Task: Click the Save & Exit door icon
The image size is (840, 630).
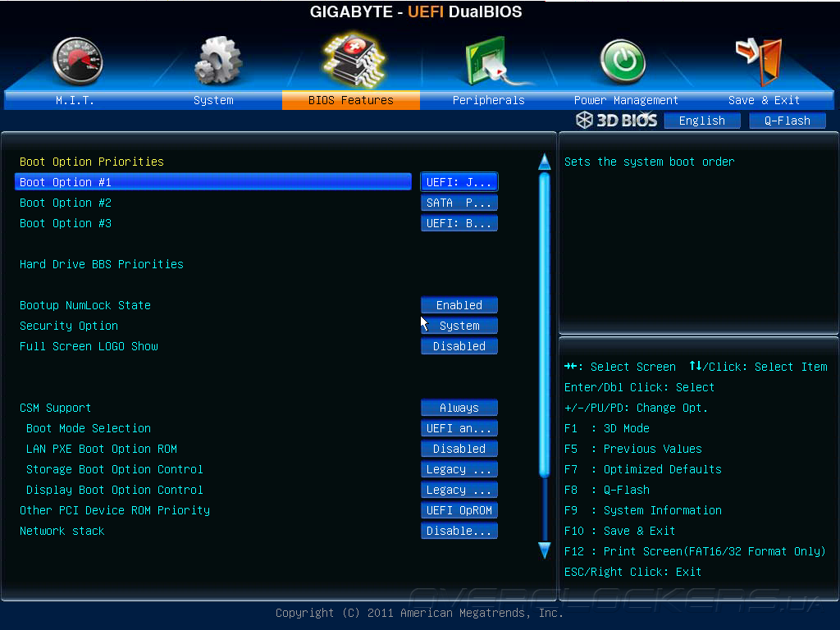Action: coord(760,61)
